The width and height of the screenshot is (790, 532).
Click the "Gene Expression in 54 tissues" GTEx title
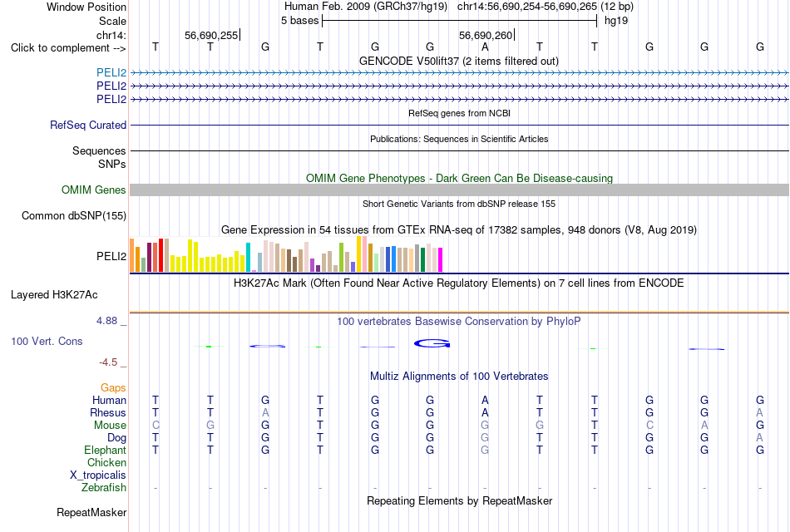tap(459, 230)
